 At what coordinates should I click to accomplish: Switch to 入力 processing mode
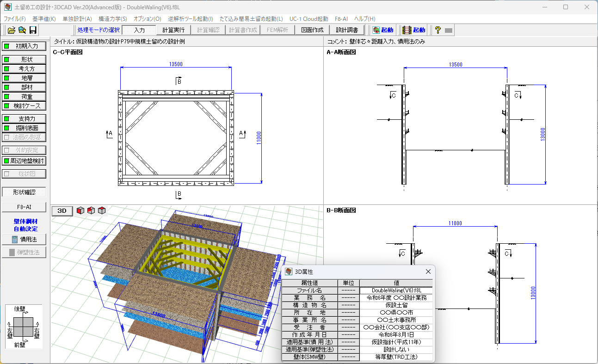pos(139,30)
